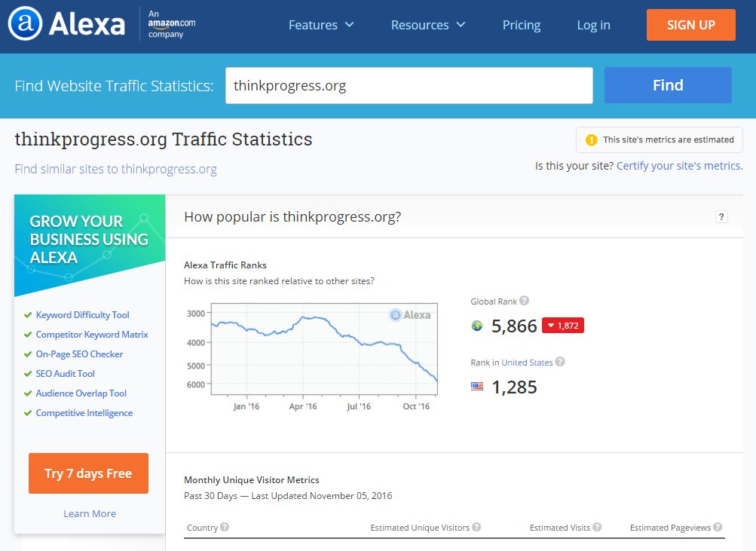Open the On-Page SEO Checker link
Screen dimensions: 756x551
coord(80,354)
